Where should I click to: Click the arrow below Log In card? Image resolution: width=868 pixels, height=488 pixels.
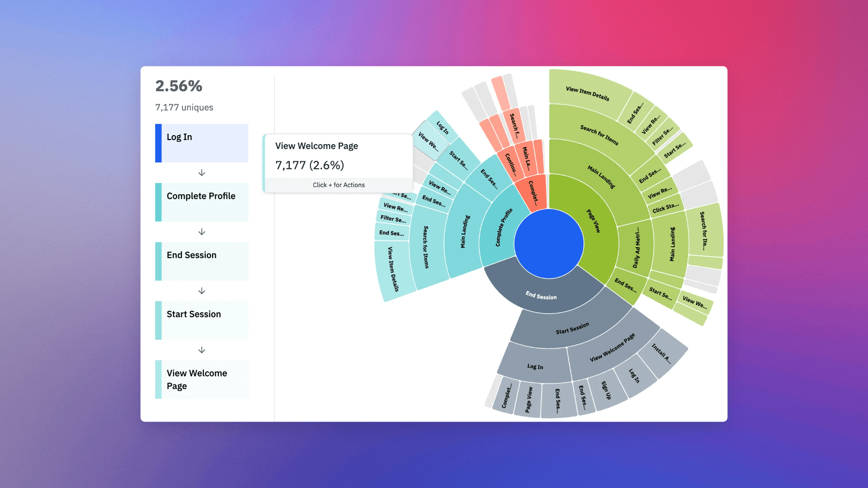202,173
